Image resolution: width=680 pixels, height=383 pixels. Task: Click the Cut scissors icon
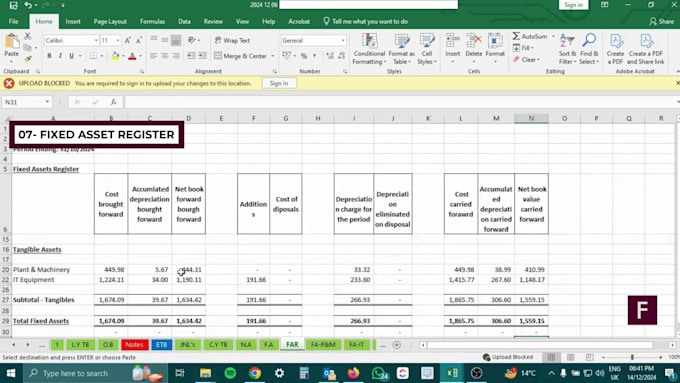click(x=28, y=36)
